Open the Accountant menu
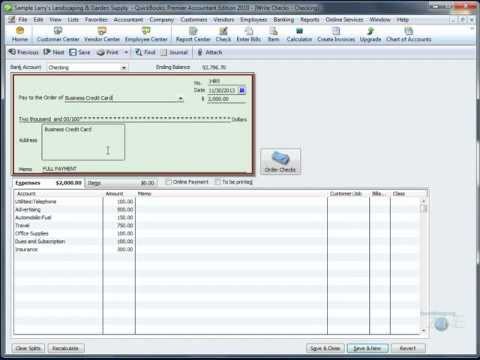Viewport: 480px width, 360px height. point(128,20)
